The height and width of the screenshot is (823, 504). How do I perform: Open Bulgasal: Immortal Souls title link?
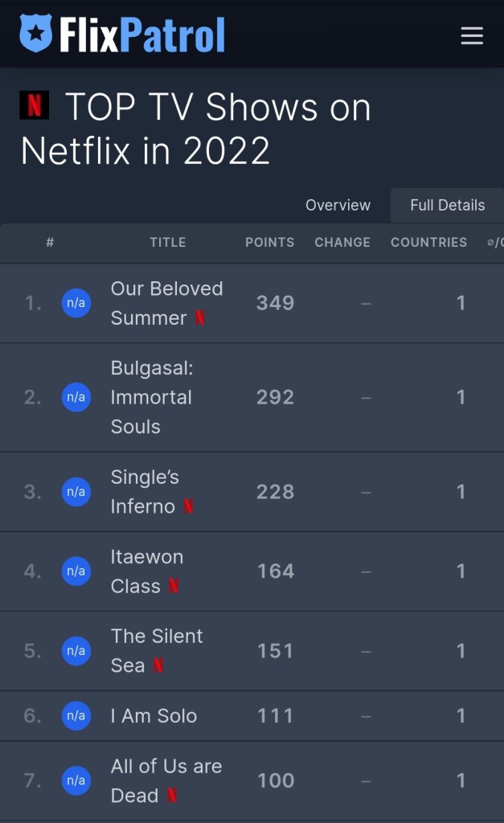tap(151, 397)
